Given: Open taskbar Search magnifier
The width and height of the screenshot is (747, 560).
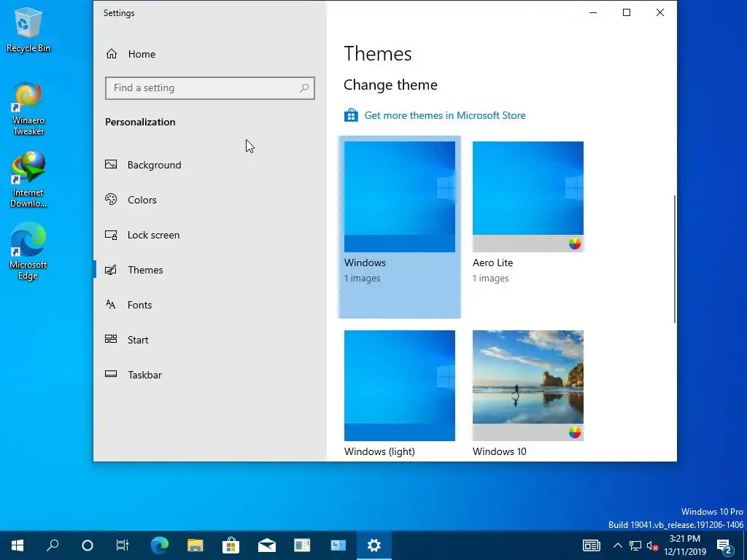Looking at the screenshot, I should click(x=53, y=545).
